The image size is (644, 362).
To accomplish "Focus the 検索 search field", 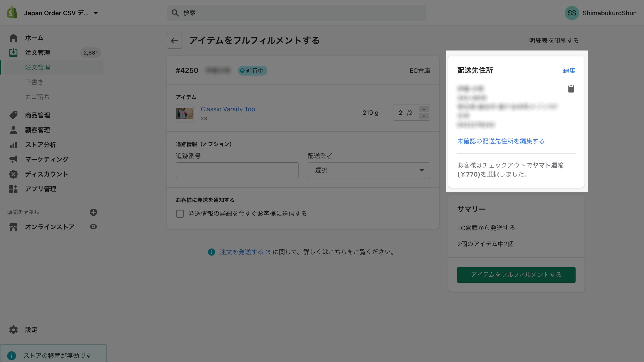I will point(296,13).
